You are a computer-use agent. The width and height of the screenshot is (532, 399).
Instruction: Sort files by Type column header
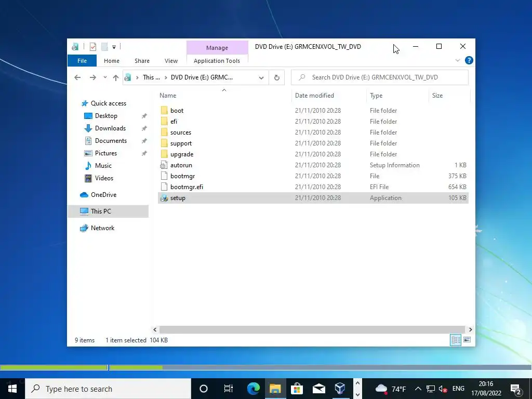coord(376,96)
